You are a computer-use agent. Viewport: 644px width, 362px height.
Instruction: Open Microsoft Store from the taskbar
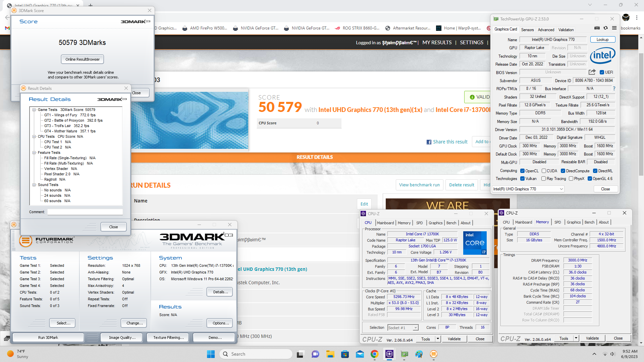(345, 354)
